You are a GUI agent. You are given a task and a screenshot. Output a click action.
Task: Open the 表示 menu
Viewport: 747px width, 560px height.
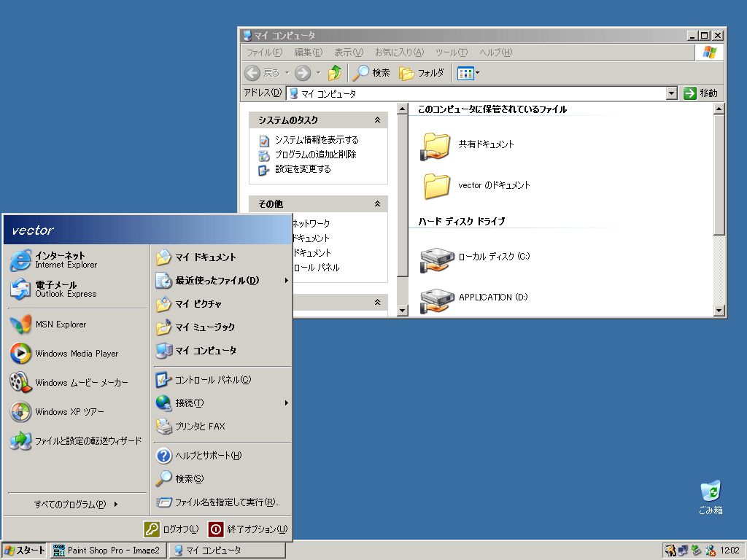349,52
